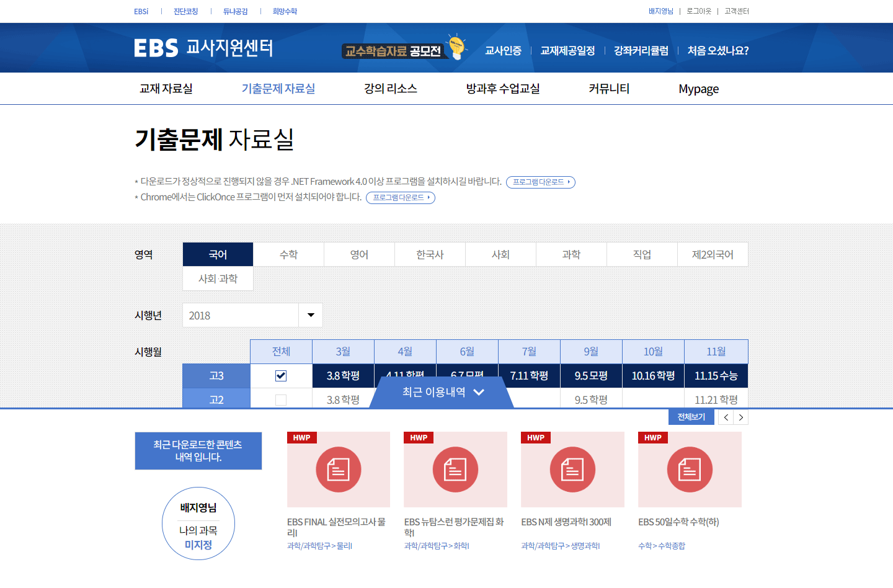The width and height of the screenshot is (893, 588).
Task: Click the 강좌커리큘럼 link
Action: (641, 51)
